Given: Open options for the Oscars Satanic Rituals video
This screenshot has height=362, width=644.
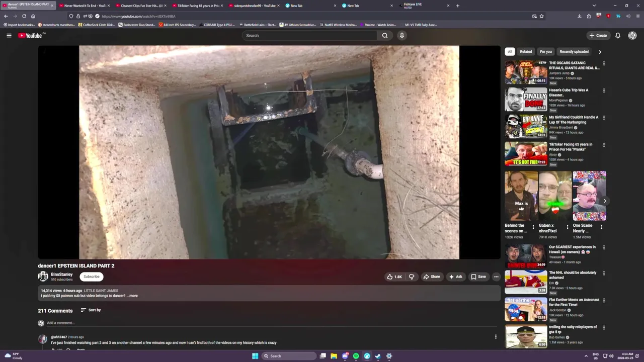Looking at the screenshot, I should pos(604,63).
